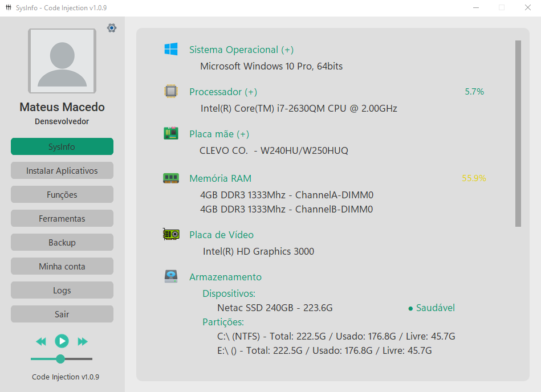Expand Sistema Operacional (+) details

[242, 50]
